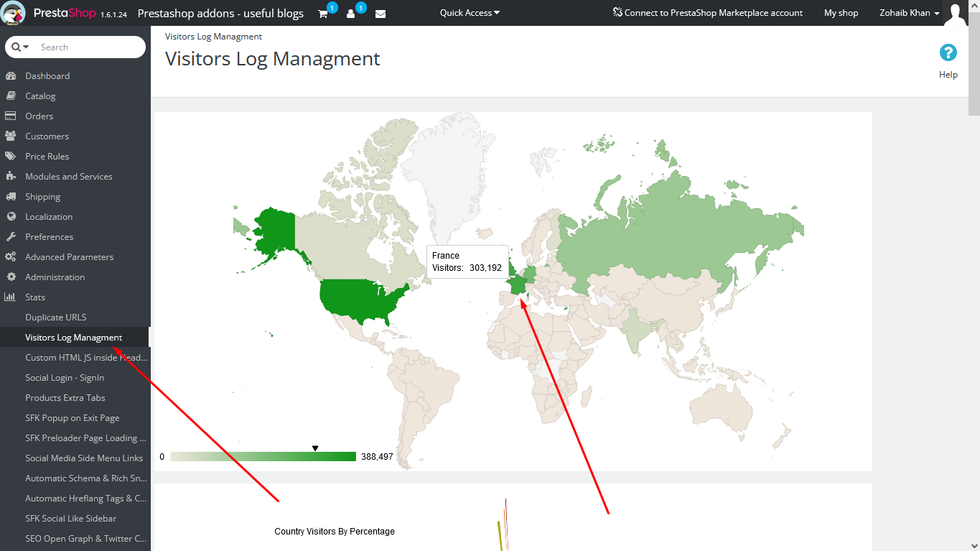Click the Dashboard gauge icon
Viewport: 980px width, 551px height.
[x=11, y=75]
